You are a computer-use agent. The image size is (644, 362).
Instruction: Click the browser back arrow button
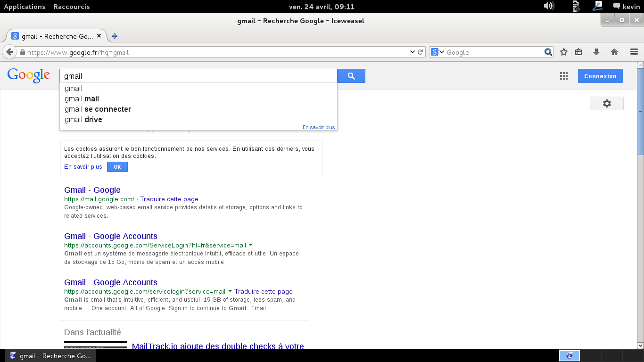(x=9, y=52)
